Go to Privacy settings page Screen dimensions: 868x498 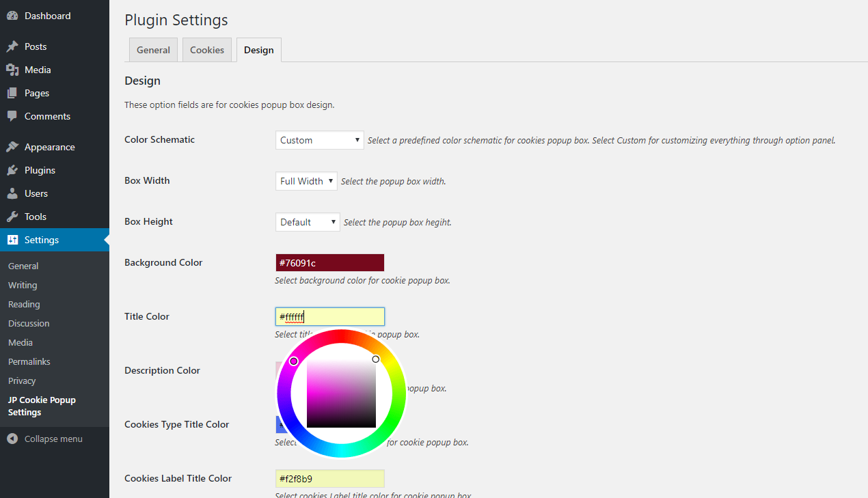(x=22, y=381)
